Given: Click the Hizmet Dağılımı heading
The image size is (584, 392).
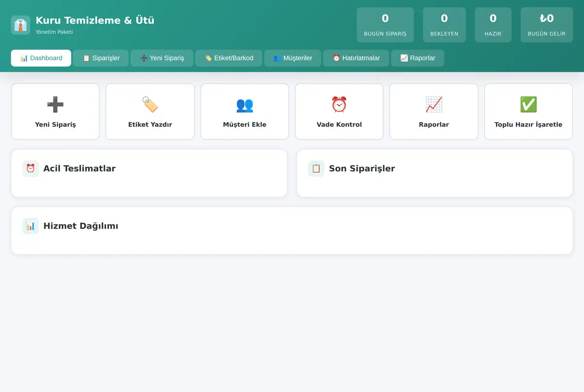Looking at the screenshot, I should [81, 226].
